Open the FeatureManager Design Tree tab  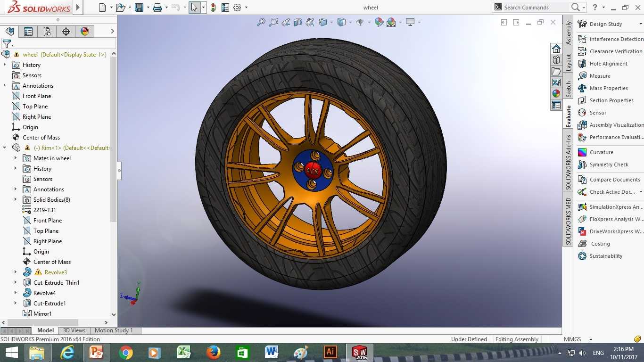pos(9,32)
